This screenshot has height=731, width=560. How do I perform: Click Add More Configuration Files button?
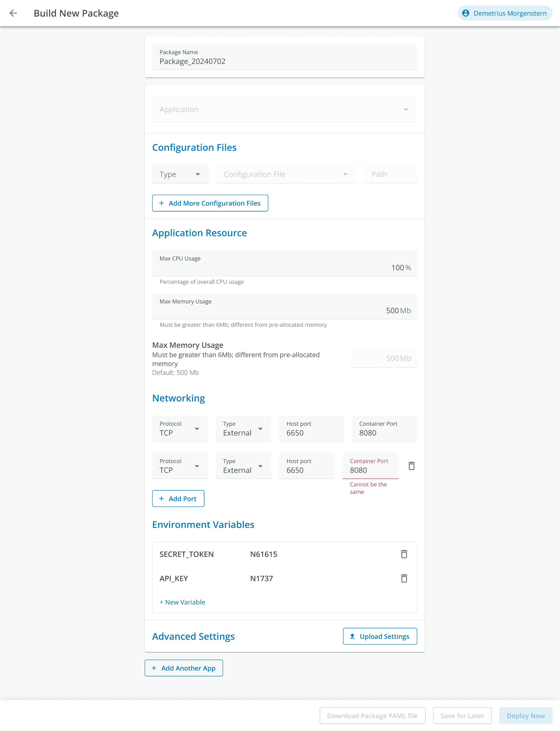click(x=210, y=203)
